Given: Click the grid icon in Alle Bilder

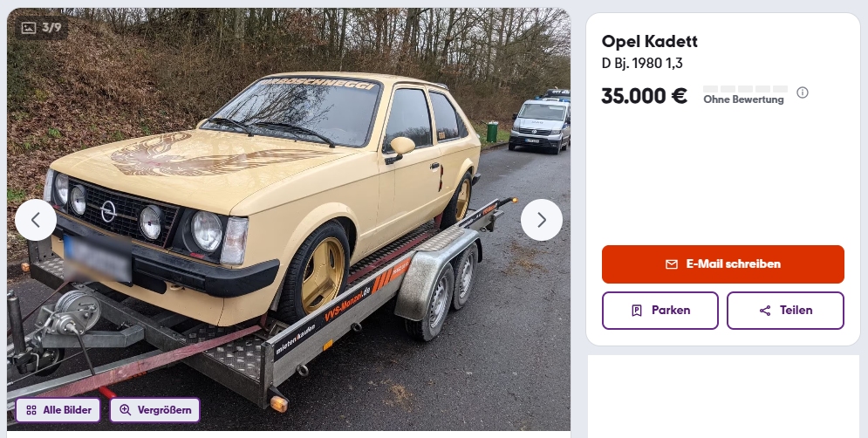Looking at the screenshot, I should pos(31,410).
